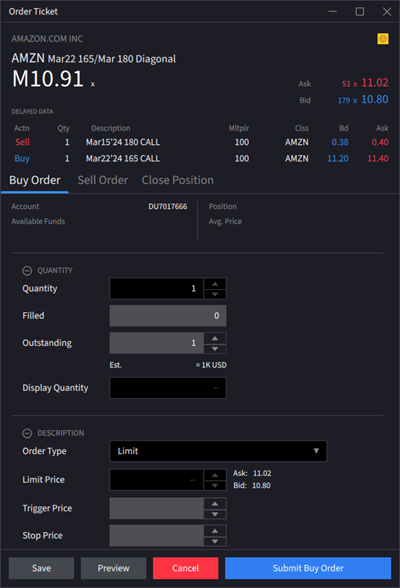Click account number DU7017666

point(168,207)
